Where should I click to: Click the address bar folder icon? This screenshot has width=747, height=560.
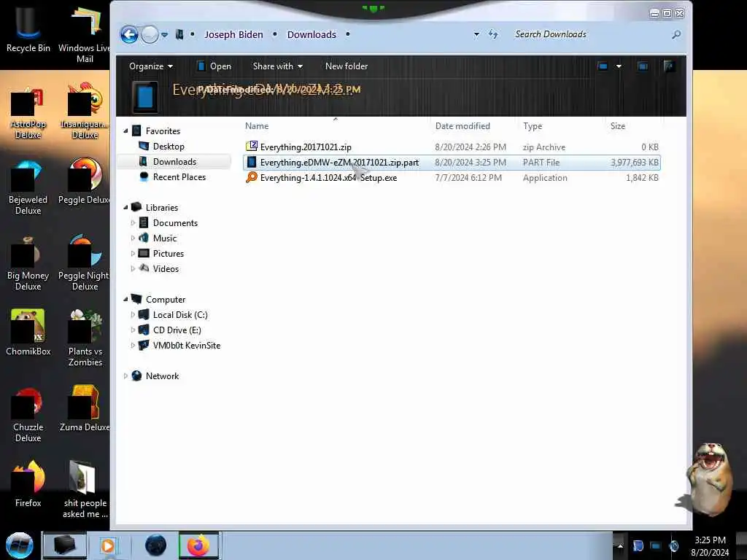(x=179, y=34)
